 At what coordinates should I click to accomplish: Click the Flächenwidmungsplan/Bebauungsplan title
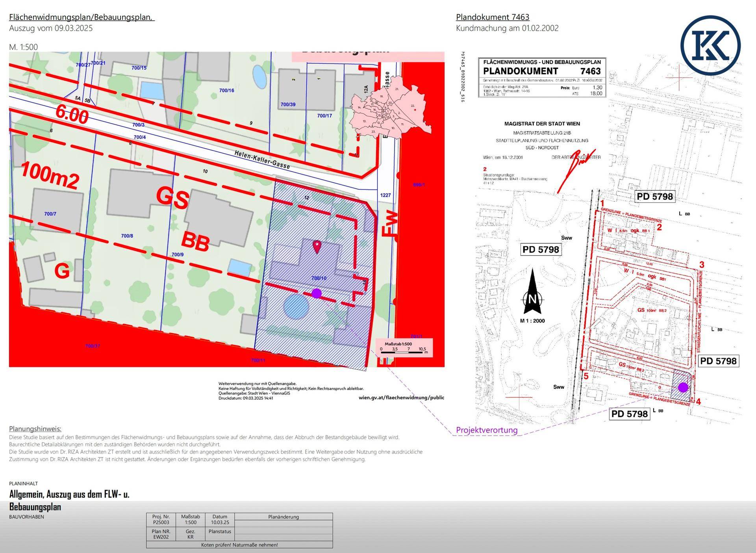tap(82, 17)
